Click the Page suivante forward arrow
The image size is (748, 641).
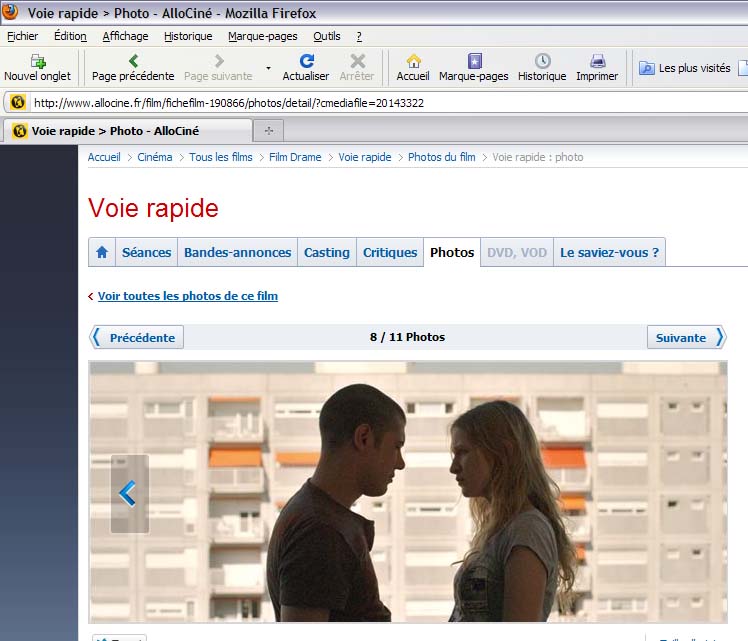(218, 68)
